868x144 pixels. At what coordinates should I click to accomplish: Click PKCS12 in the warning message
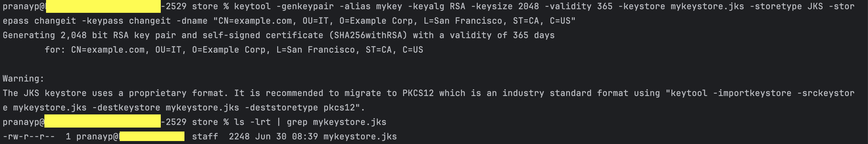418,93
